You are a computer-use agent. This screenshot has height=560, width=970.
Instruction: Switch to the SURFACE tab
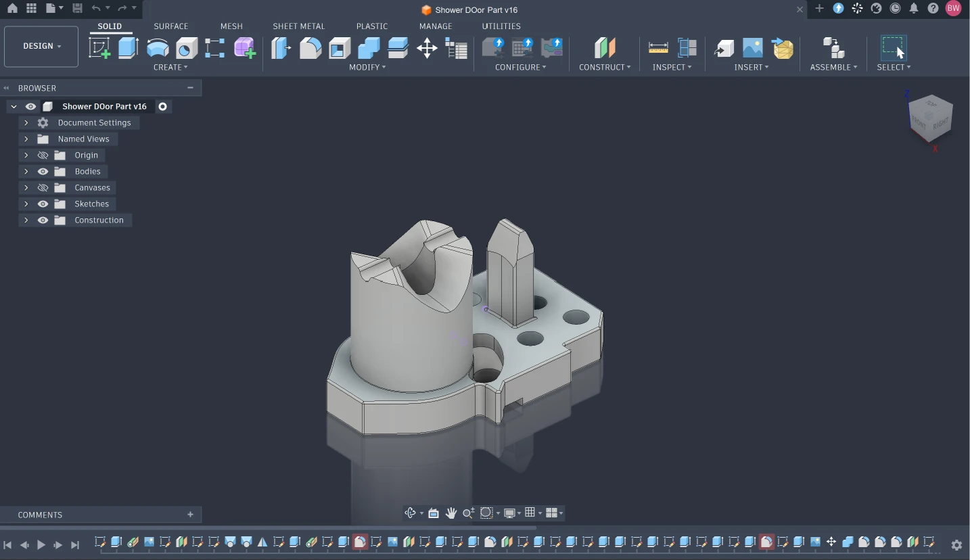(171, 26)
